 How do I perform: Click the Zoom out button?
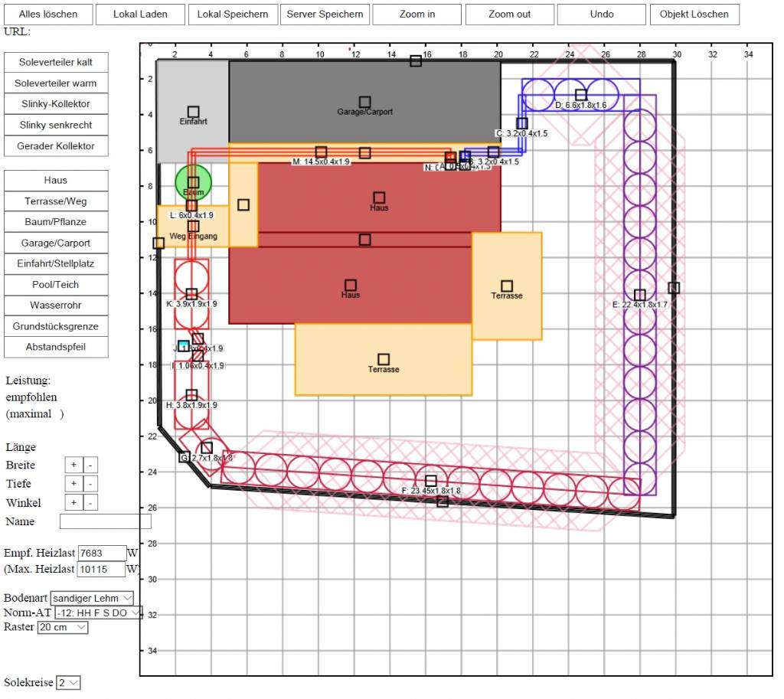[509, 15]
